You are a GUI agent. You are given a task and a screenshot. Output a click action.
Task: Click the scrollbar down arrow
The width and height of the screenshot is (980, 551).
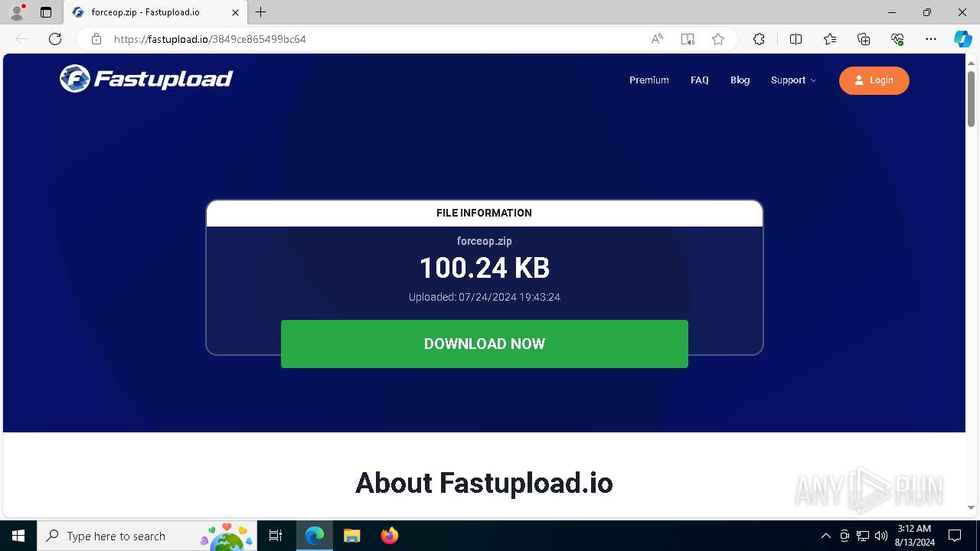click(x=971, y=508)
